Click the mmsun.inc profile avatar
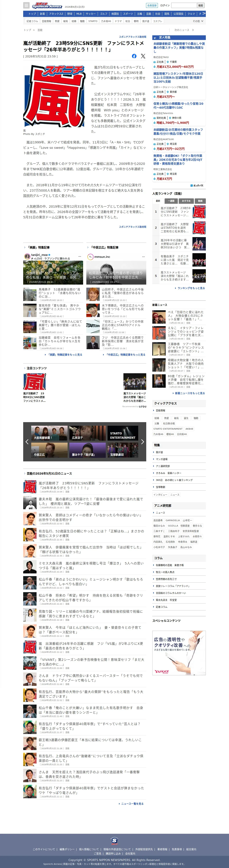 coord(90,256)
